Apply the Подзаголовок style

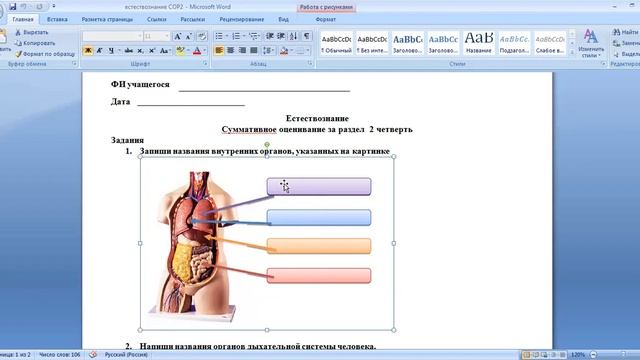514,43
